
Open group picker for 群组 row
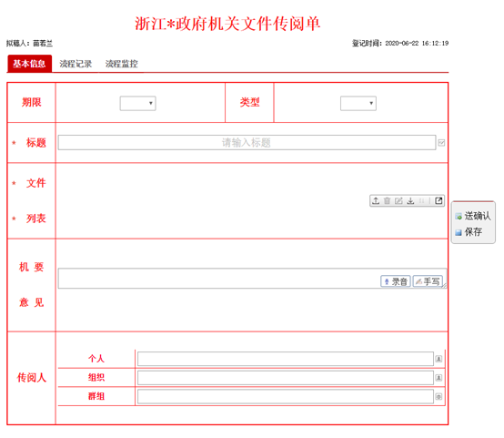438,396
